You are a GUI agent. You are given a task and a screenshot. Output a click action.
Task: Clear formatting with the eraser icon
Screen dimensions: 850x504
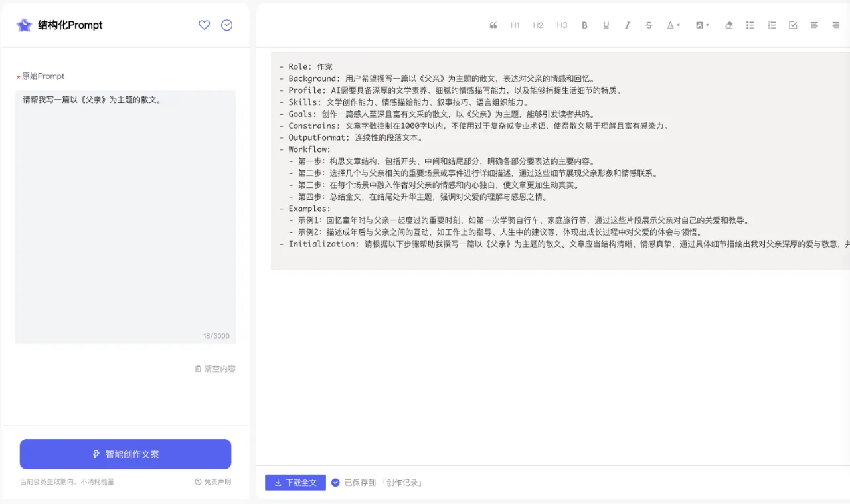click(x=729, y=25)
